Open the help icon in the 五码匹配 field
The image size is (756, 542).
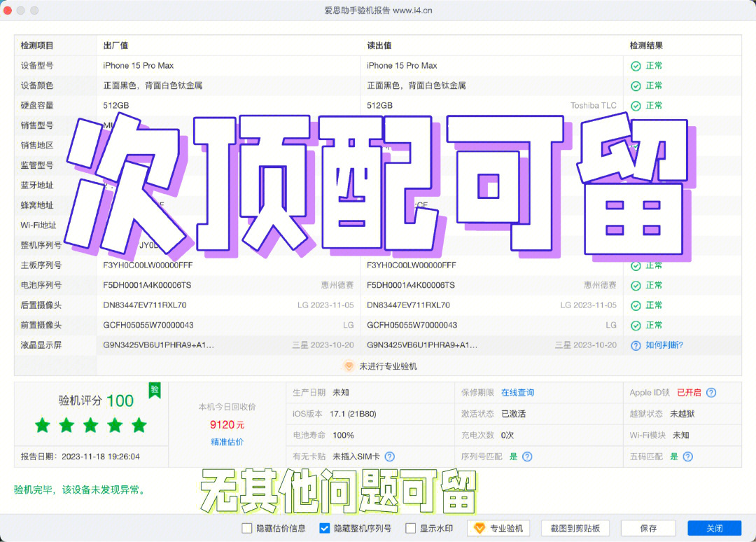pos(688,456)
